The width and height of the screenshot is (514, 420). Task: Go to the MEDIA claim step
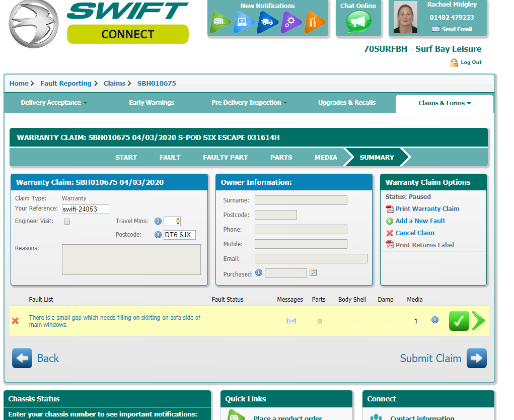click(x=326, y=158)
